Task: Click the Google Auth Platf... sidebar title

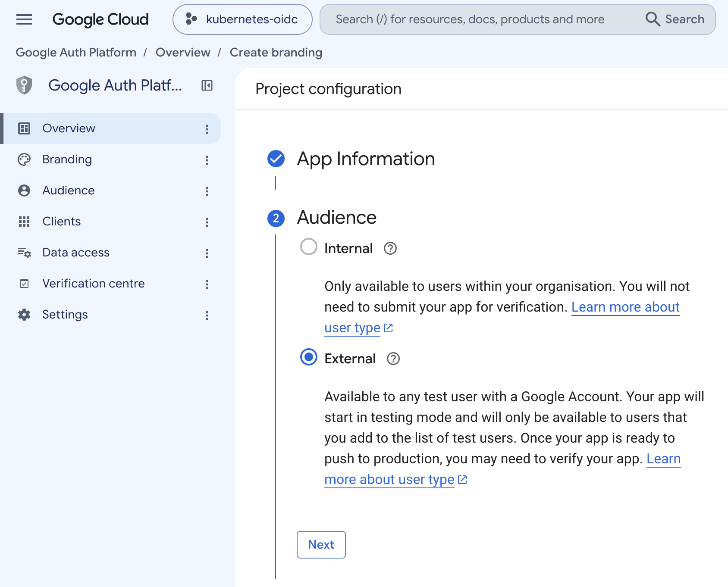Action: 115,85
